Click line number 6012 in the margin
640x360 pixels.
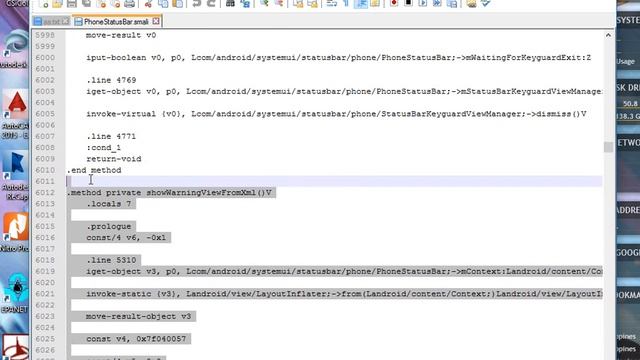coord(45,193)
